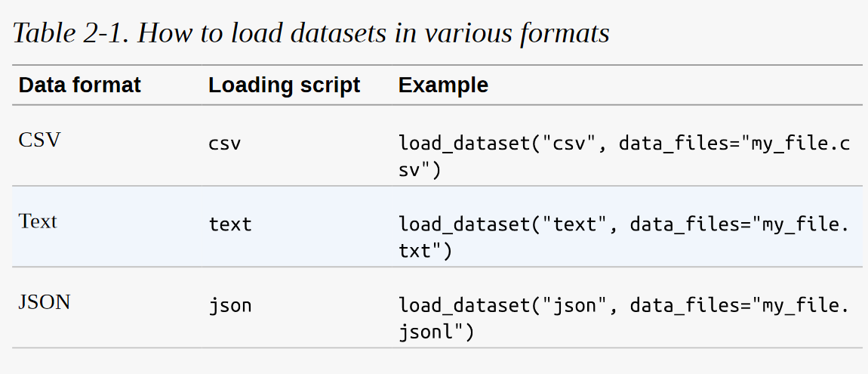This screenshot has width=868, height=374.
Task: Click the load_dataset("csv") example code
Action: (x=624, y=156)
